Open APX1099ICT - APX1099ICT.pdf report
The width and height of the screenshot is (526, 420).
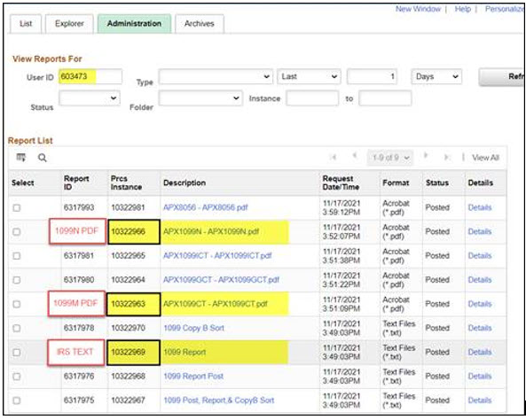pos(217,256)
